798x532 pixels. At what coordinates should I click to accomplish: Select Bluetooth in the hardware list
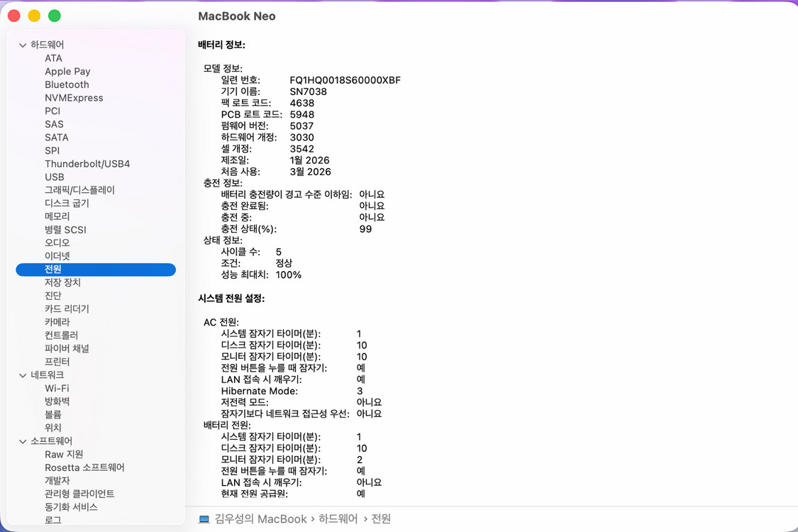click(67, 84)
